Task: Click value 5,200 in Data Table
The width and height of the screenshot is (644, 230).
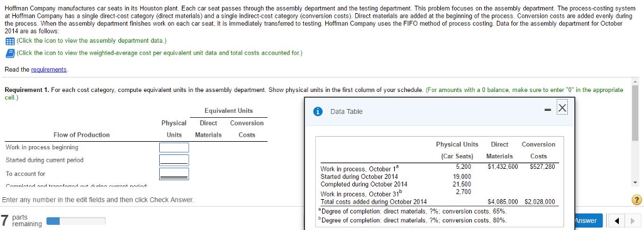Action: [x=464, y=166]
